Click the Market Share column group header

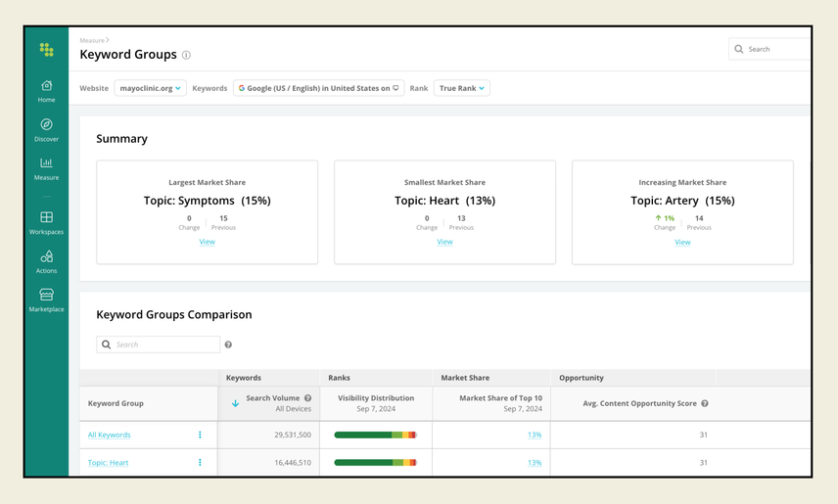click(465, 378)
